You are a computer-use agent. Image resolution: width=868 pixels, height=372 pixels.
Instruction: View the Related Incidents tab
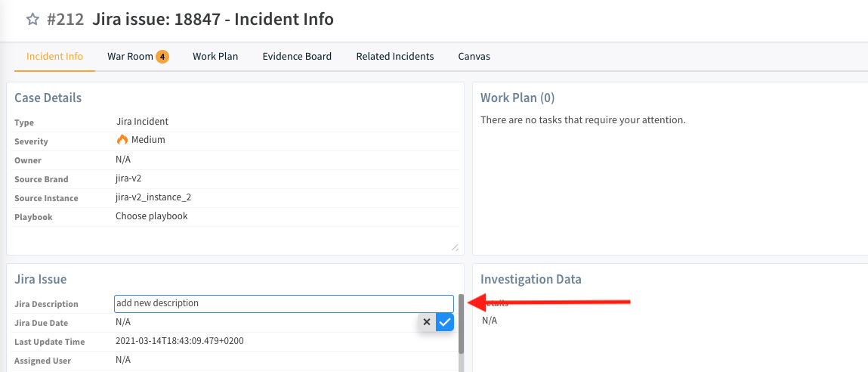point(395,57)
